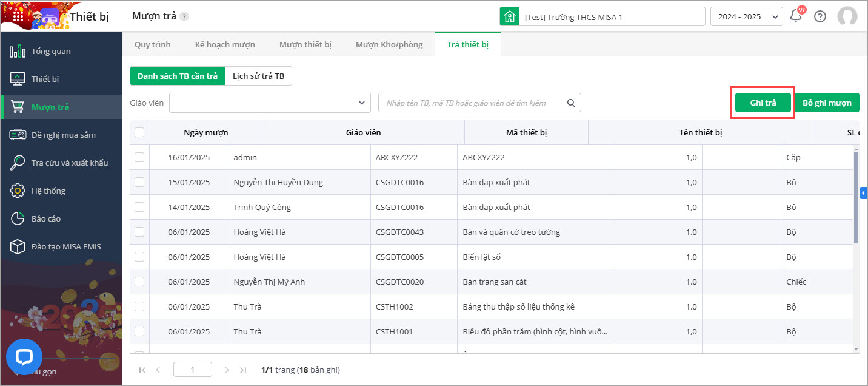
Task: Switch to the Mượn thiết bị tab
Action: point(305,44)
